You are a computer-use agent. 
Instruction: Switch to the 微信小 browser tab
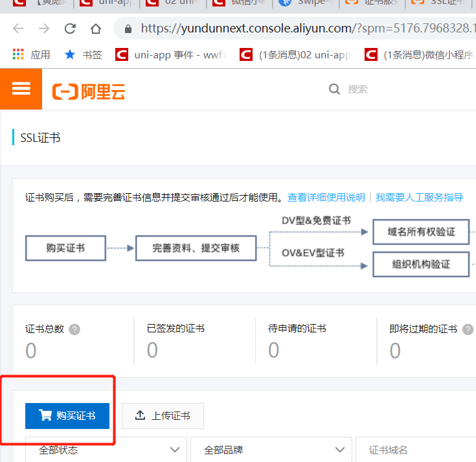[x=239, y=4]
